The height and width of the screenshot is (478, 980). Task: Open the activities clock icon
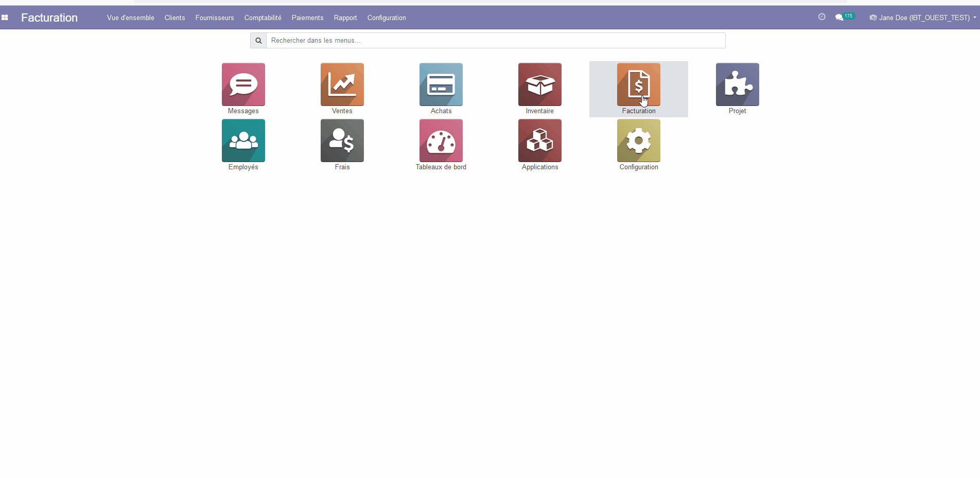point(821,17)
